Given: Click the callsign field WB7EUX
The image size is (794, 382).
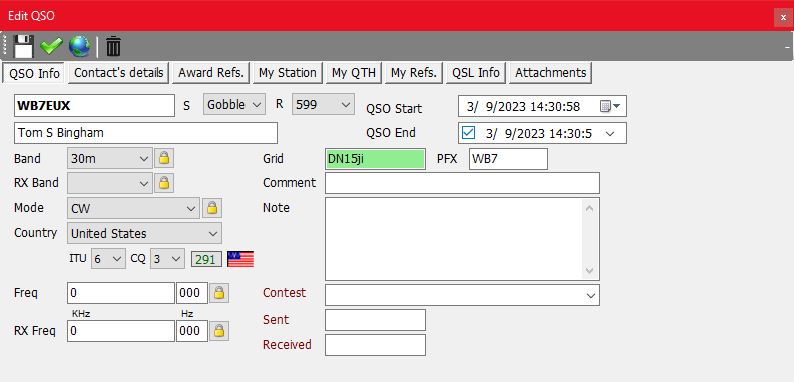Looking at the screenshot, I should tap(94, 105).
